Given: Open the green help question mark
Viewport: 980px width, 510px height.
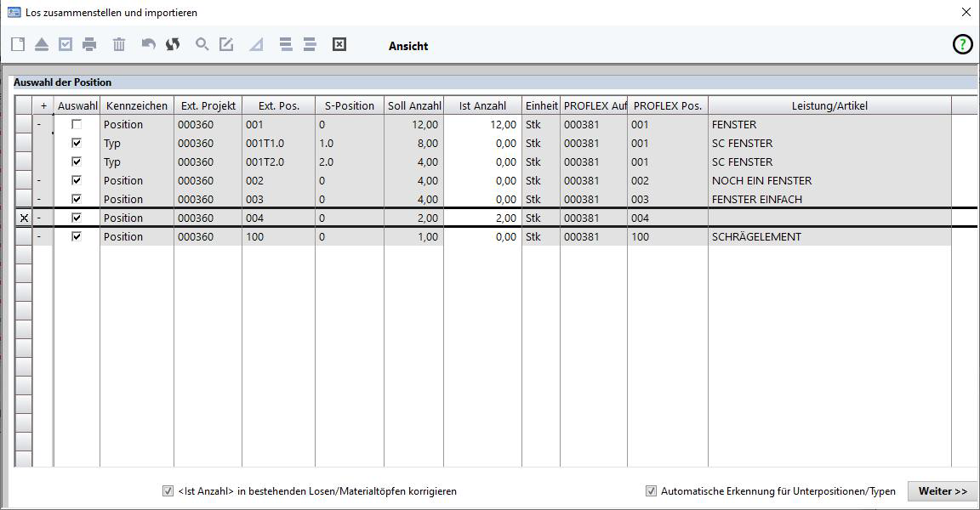Looking at the screenshot, I should coord(961,45).
